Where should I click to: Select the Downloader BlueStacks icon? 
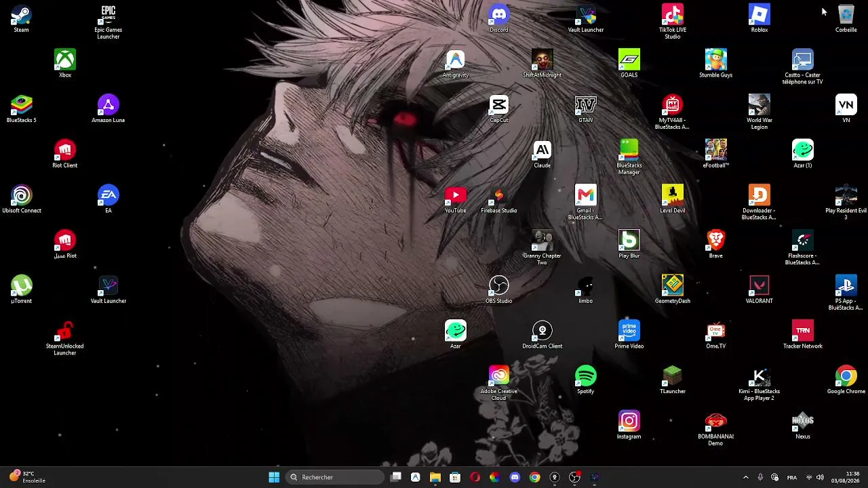point(759,203)
